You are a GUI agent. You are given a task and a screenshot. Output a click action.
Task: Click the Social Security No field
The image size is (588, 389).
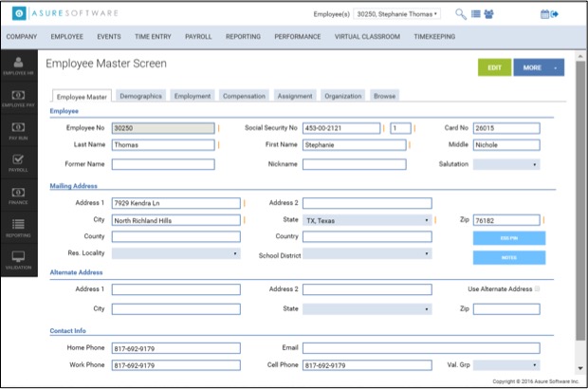(x=341, y=128)
